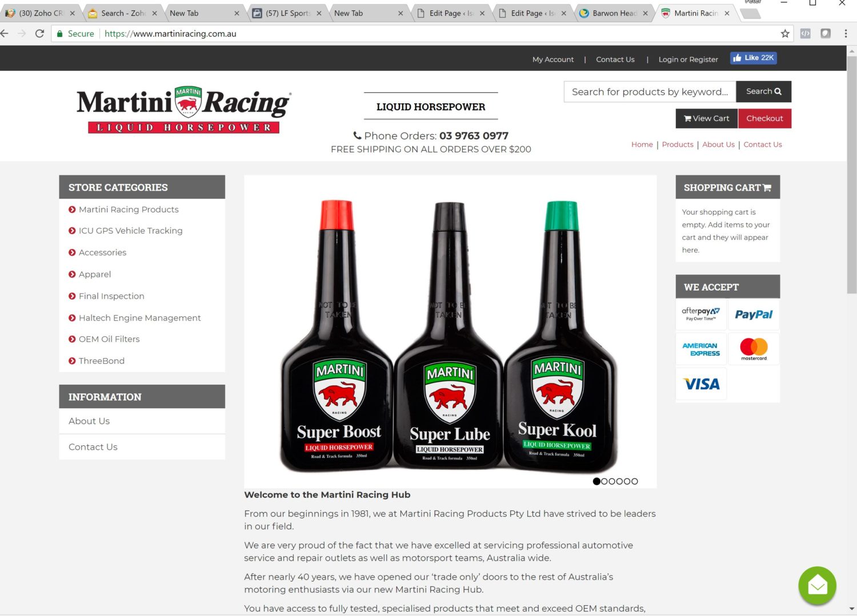Bookmark page with star icon

point(785,34)
